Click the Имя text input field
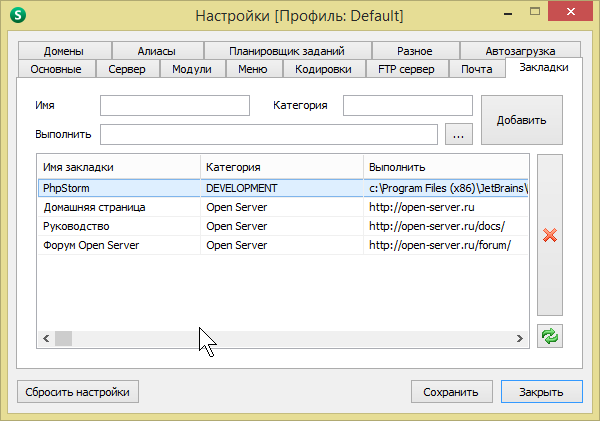Screen dimensions: 600x421 [174, 105]
